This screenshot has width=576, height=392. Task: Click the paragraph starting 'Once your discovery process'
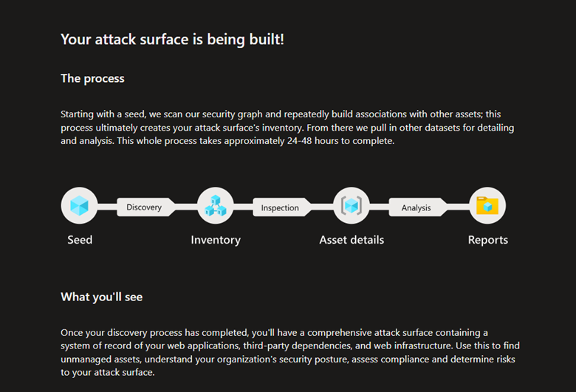[290, 352]
